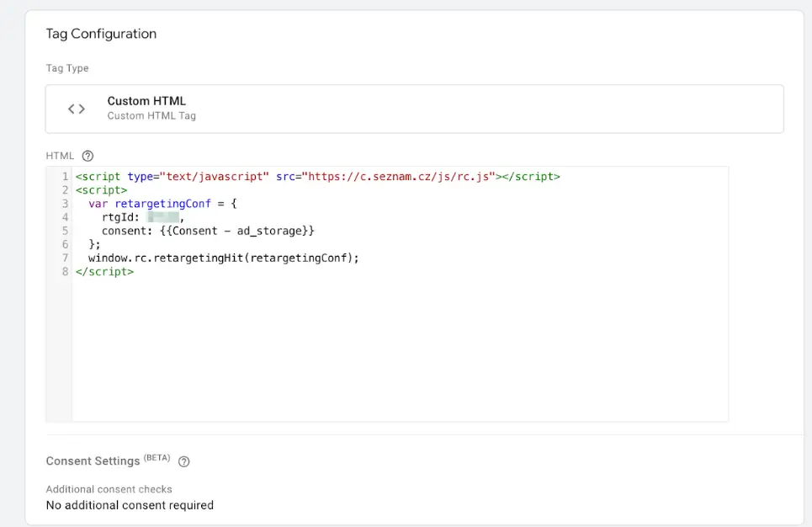The width and height of the screenshot is (812, 527).
Task: Click the "};" closing brace on line 6
Action: (95, 245)
